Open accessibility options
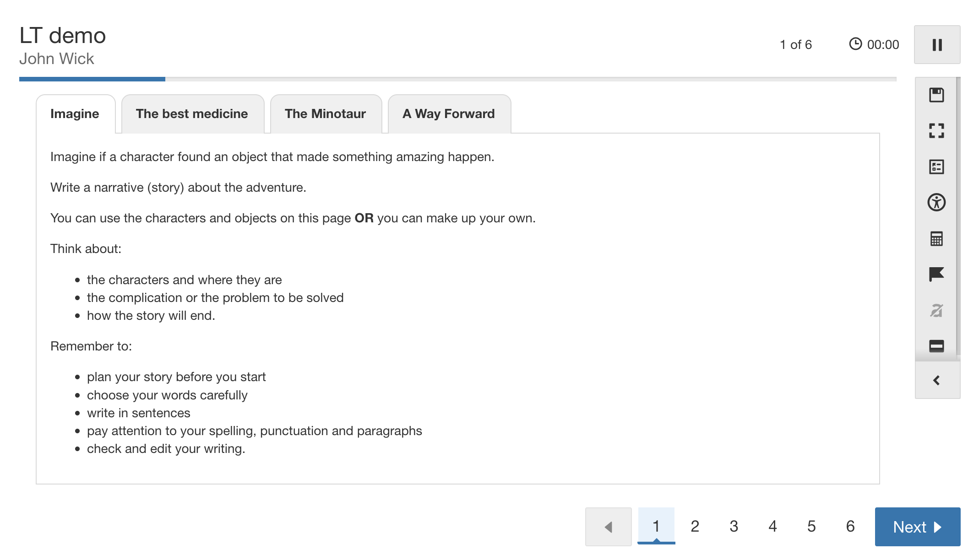 pos(936,202)
